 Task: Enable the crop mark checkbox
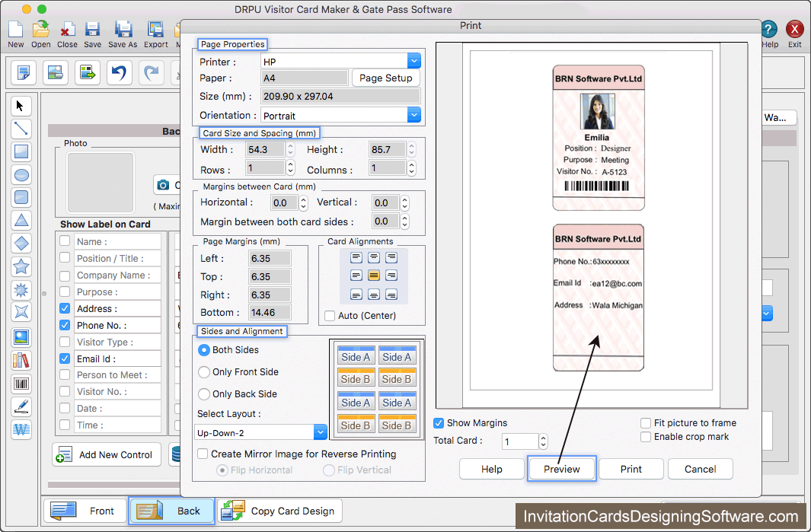pyautogui.click(x=646, y=437)
